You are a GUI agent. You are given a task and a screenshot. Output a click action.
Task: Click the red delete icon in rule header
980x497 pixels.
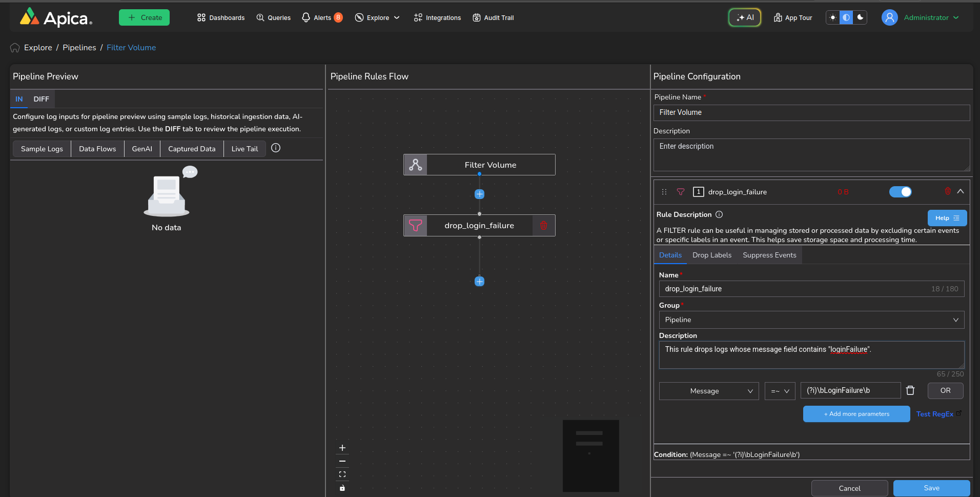click(x=947, y=191)
